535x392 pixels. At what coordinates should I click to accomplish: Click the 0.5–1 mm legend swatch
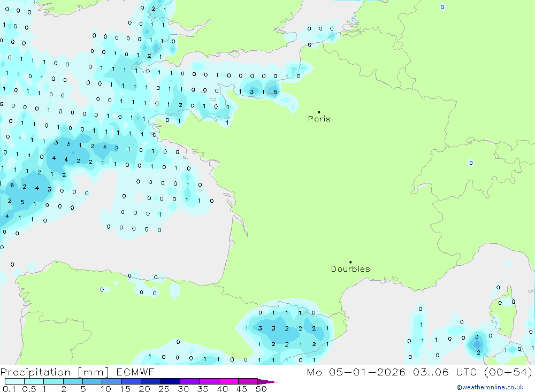pos(34,381)
